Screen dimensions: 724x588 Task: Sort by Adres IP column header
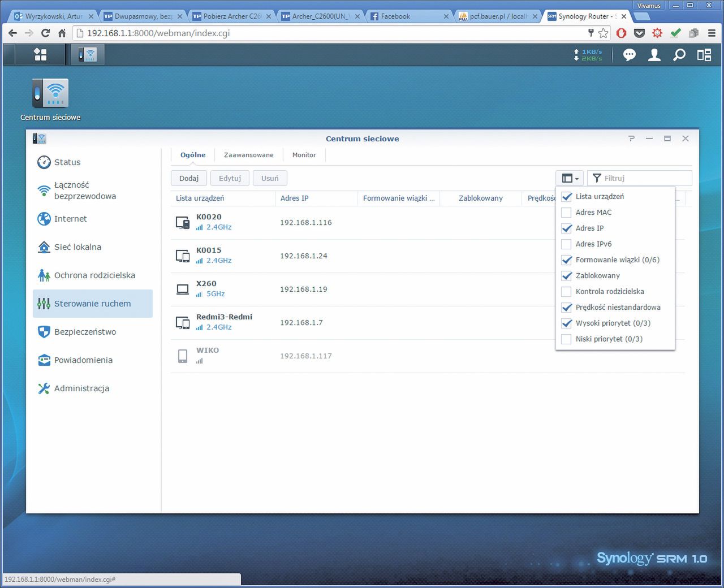click(x=317, y=198)
